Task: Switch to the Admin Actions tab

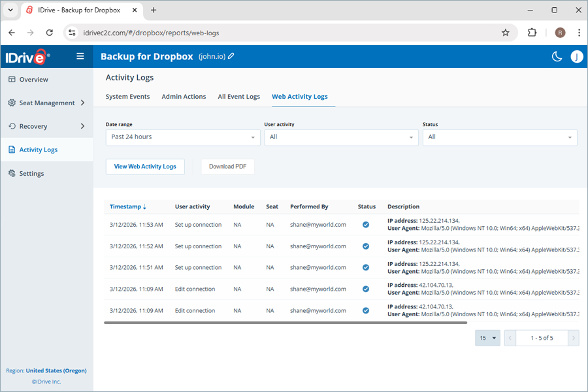Action: point(184,96)
